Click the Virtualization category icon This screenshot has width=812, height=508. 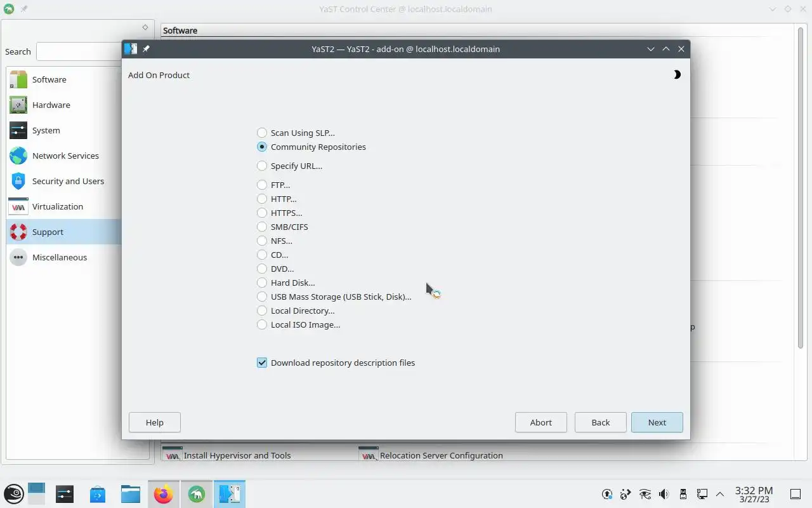(x=18, y=206)
